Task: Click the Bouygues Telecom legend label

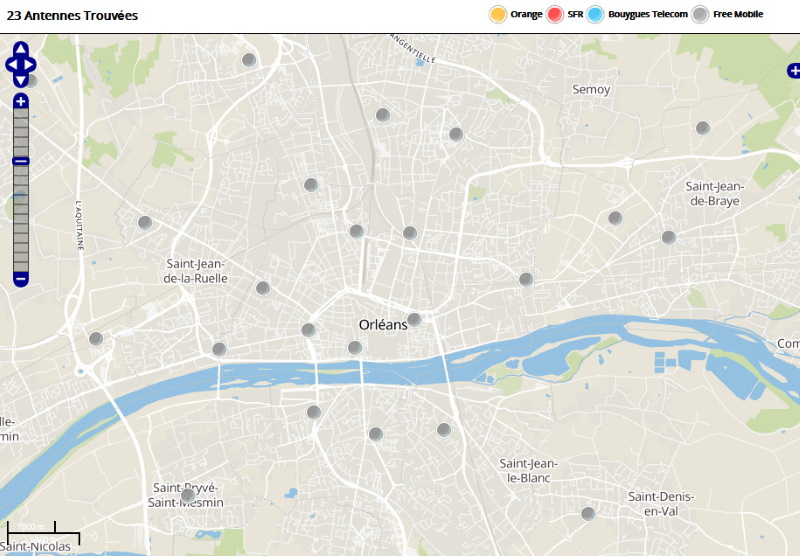Action: point(648,14)
